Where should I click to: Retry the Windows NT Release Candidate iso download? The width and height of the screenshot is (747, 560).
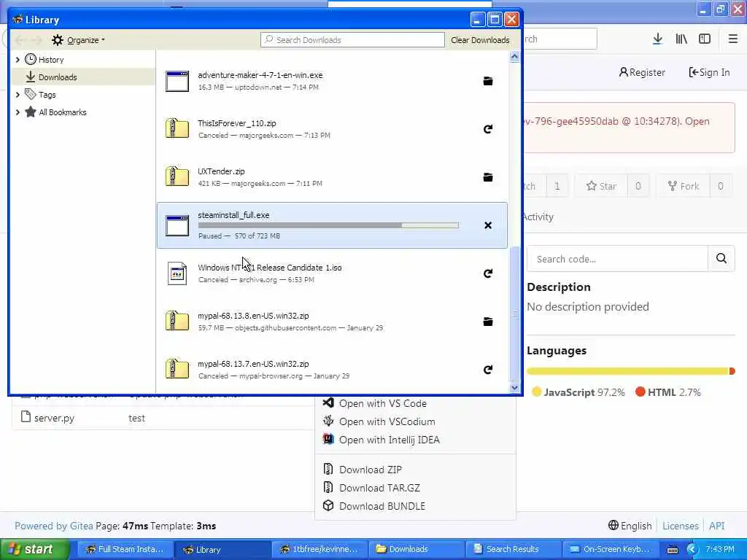point(487,273)
